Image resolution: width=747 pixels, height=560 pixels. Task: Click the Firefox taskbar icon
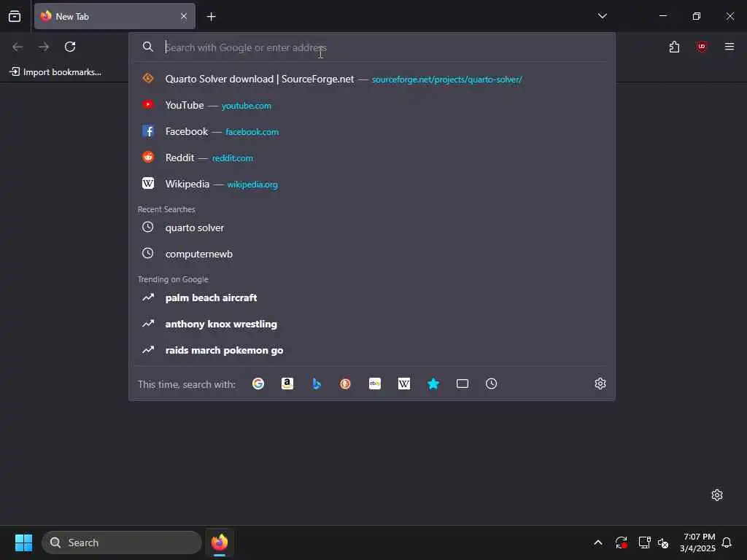[219, 542]
